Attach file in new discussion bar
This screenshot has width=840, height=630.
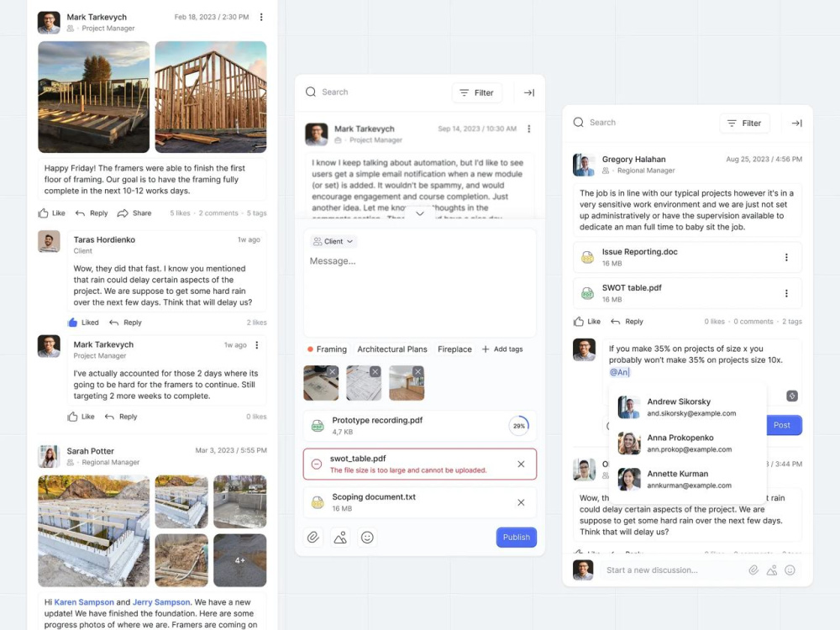coord(753,570)
